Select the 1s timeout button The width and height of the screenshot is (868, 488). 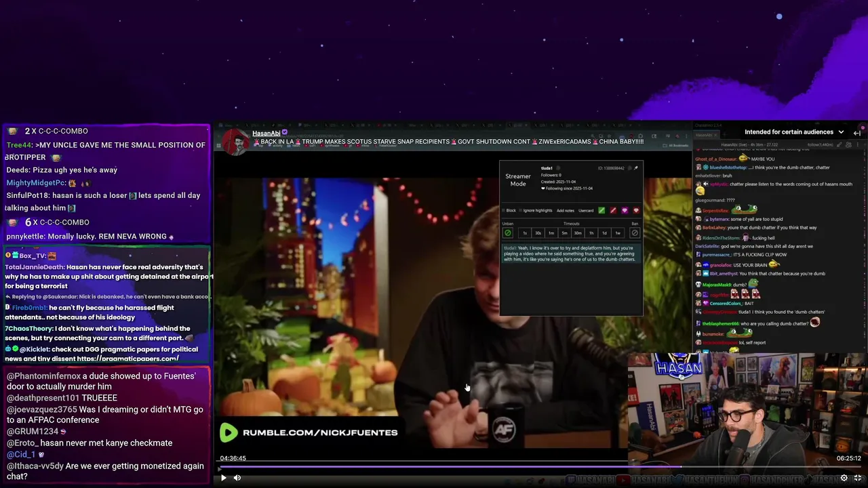tap(525, 233)
